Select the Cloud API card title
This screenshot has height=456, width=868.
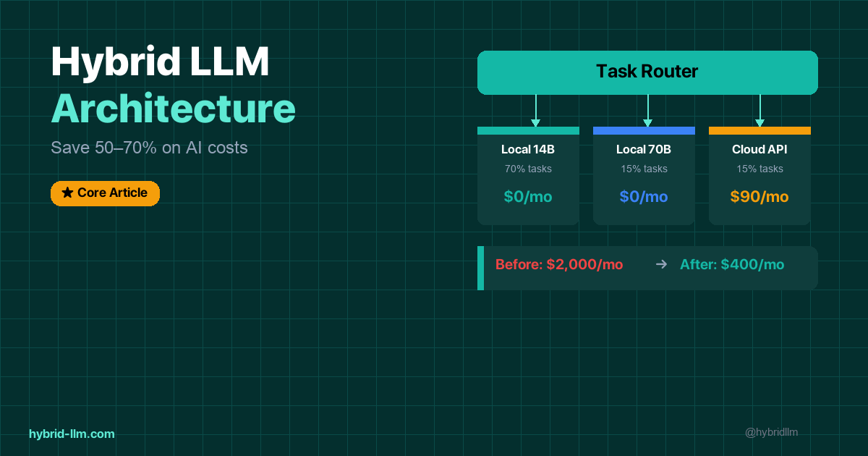click(x=759, y=150)
